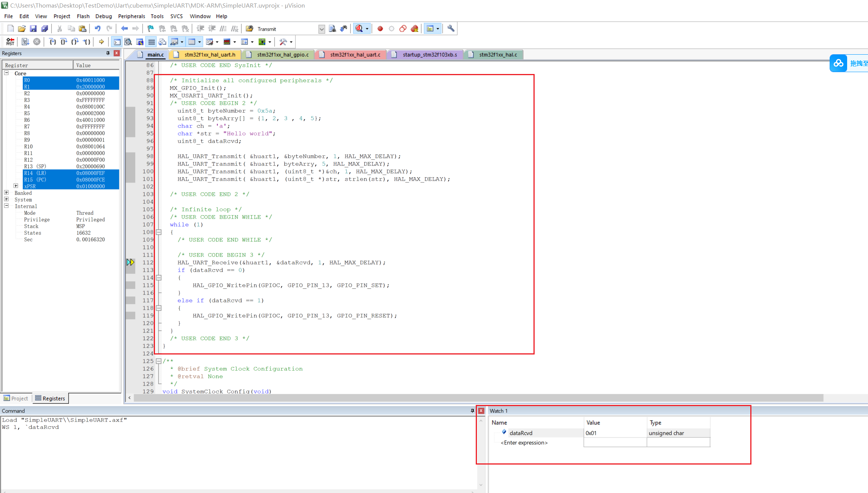Collapse the Core register group
The width and height of the screenshot is (868, 493).
[6, 73]
